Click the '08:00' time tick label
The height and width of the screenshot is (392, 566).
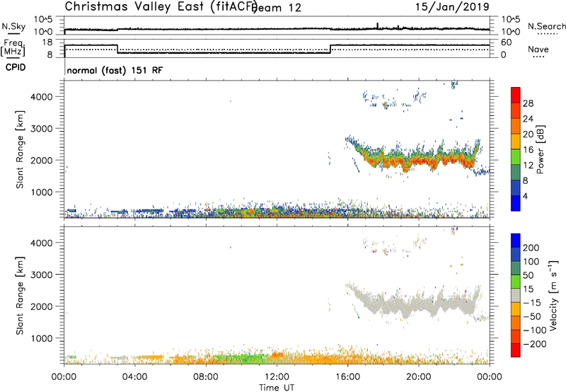click(206, 377)
